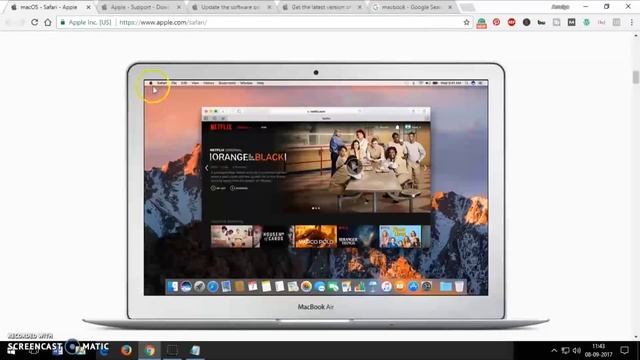
Task: Click the vertical page scrollbar thumb
Action: click(636, 77)
